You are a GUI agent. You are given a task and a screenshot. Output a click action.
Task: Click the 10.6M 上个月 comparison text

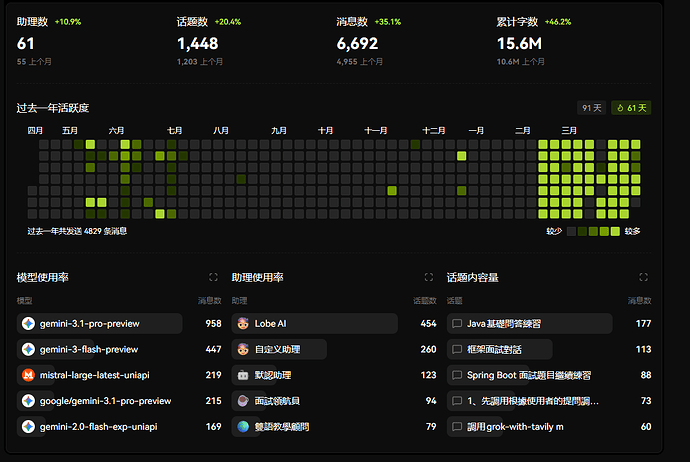[x=521, y=62]
